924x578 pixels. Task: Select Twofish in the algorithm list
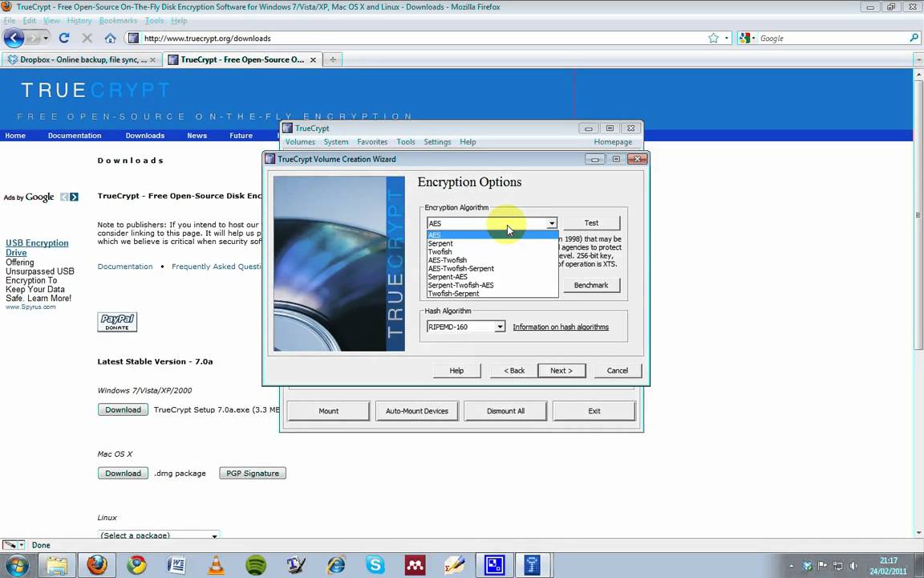point(492,252)
